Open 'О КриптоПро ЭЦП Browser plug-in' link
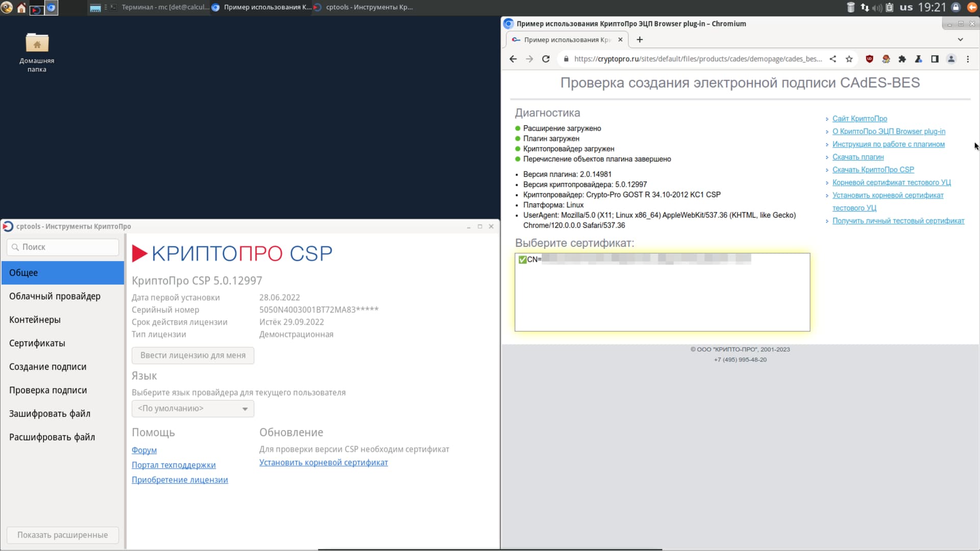 pos(889,132)
